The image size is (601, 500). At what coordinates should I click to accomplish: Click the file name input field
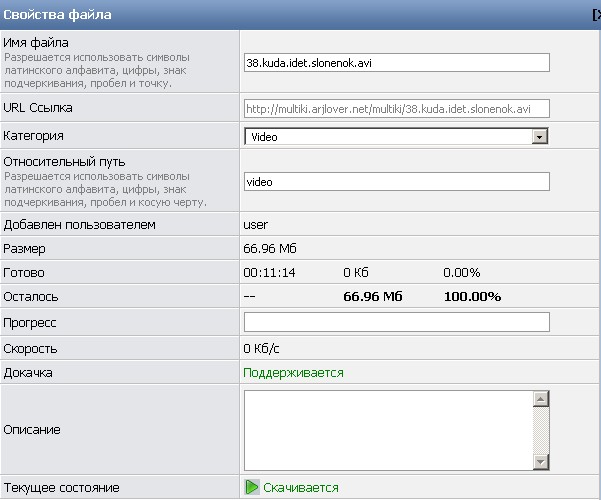[x=397, y=62]
